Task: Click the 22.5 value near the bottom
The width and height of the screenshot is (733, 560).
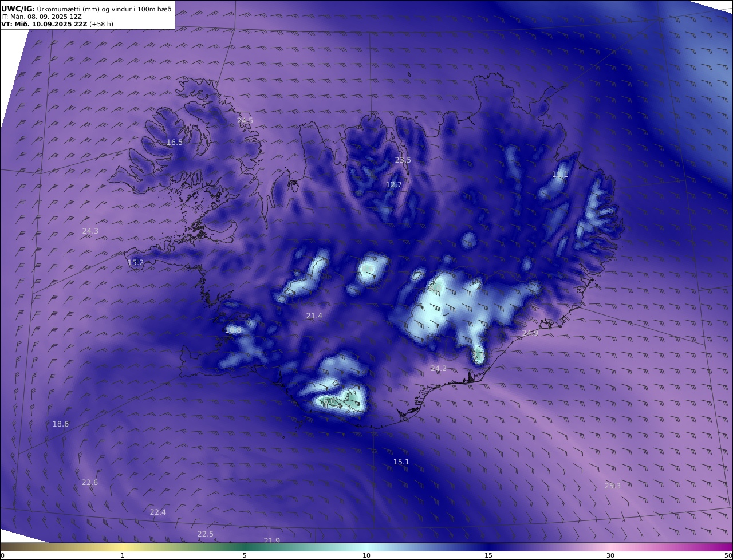Action: (206, 534)
